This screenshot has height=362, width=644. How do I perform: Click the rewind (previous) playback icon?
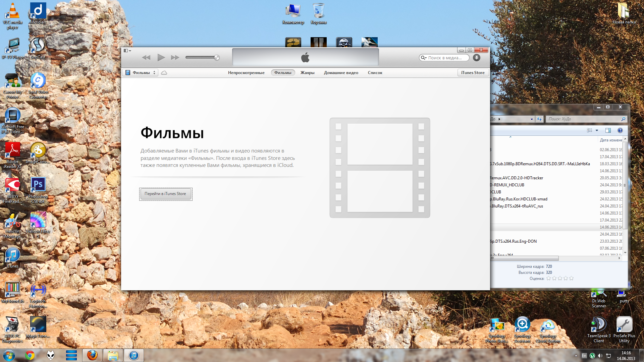[146, 58]
